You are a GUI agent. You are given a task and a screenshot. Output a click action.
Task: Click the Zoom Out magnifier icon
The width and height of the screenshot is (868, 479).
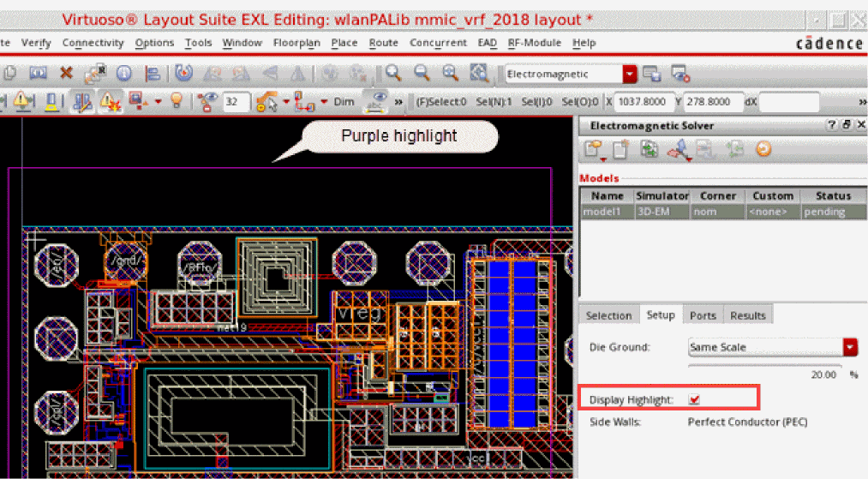[x=422, y=73]
